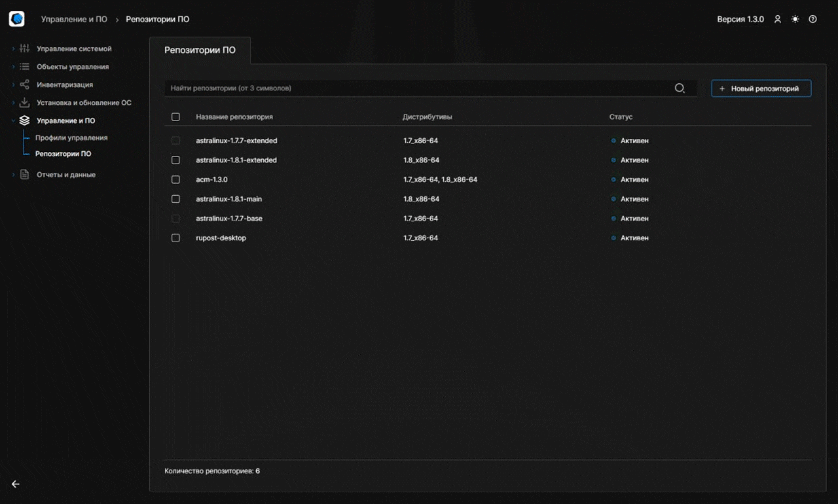Click the share-node icon for Инвентаризация
Viewport: 838px width, 504px height.
[24, 84]
